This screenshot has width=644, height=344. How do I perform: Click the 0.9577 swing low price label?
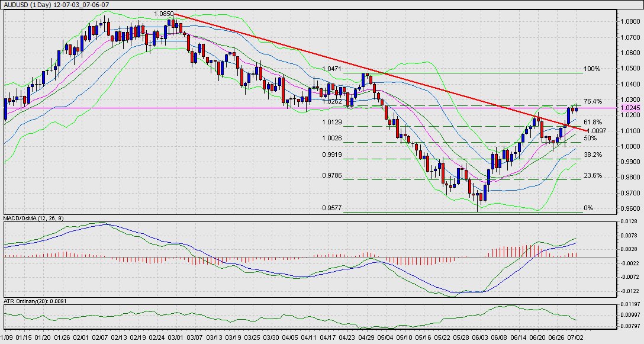point(332,208)
